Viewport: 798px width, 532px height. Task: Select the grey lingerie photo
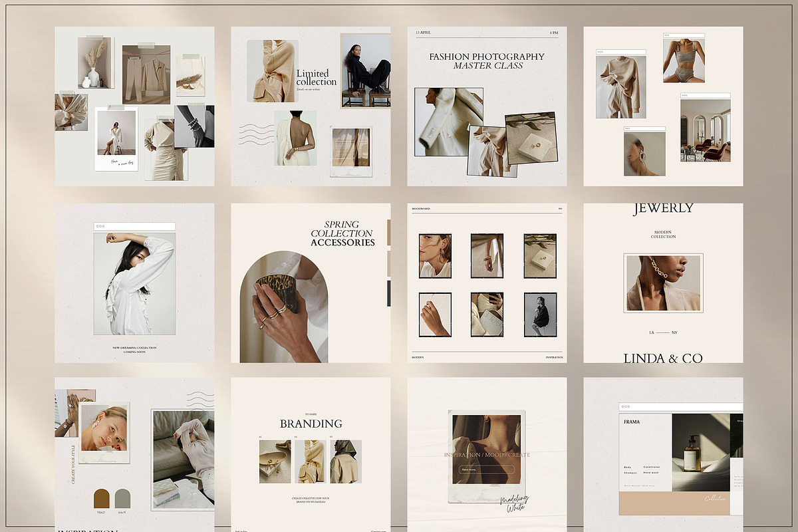684,60
